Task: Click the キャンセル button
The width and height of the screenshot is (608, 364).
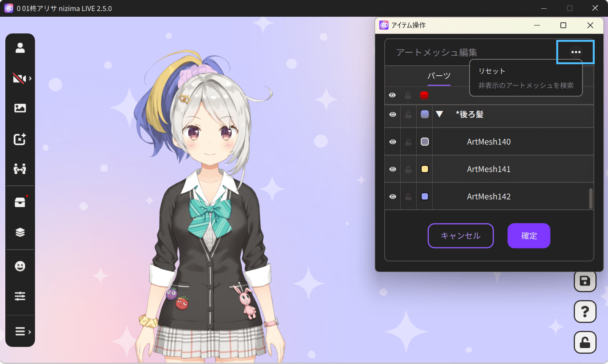Action: [460, 236]
